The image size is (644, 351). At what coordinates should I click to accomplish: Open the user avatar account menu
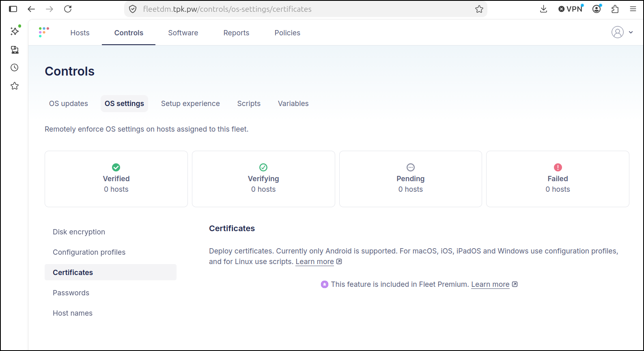point(617,32)
